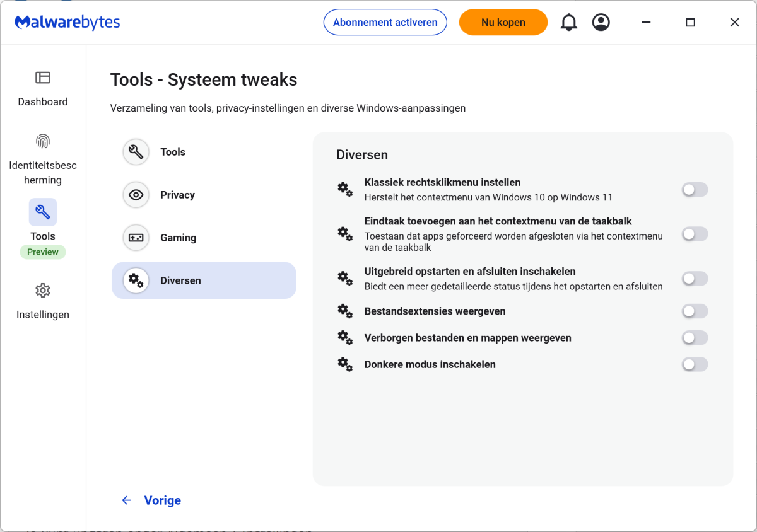Select the Privacy category
This screenshot has height=532, width=757.
click(177, 195)
